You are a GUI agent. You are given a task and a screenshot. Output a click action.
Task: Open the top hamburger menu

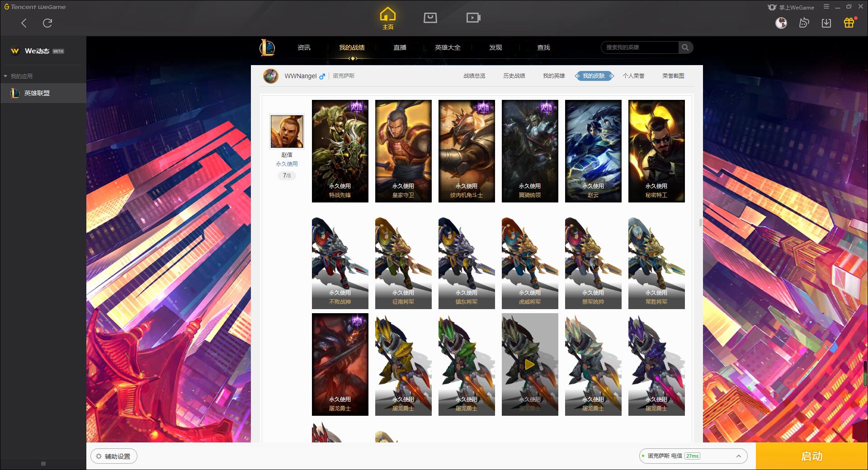[x=826, y=7]
